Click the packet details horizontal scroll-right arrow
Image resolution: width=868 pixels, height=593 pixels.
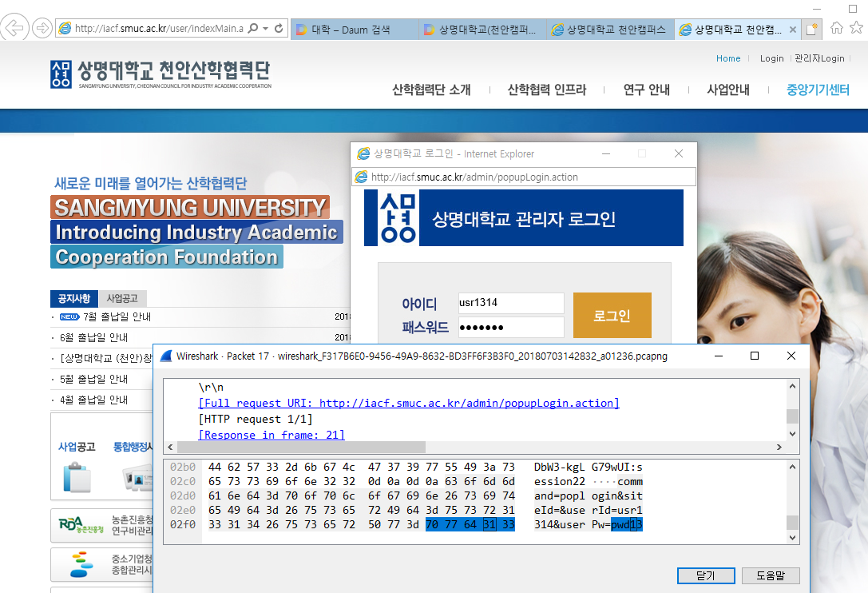point(779,447)
